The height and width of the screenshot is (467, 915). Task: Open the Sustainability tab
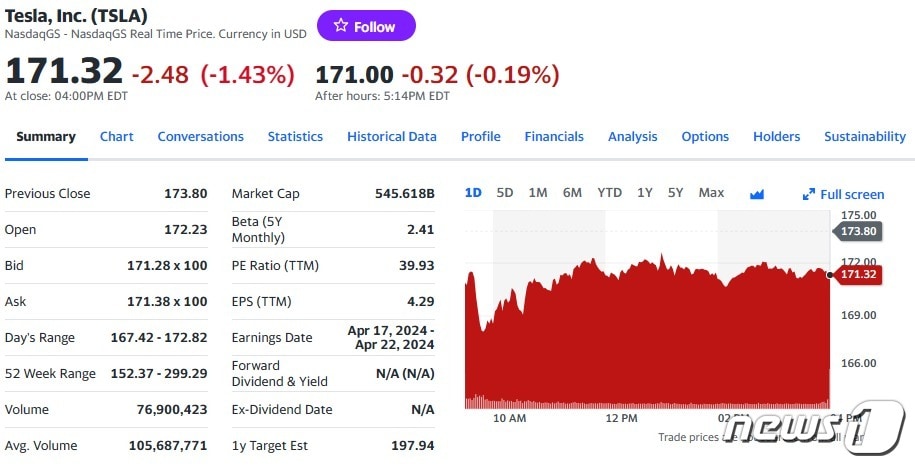click(864, 137)
